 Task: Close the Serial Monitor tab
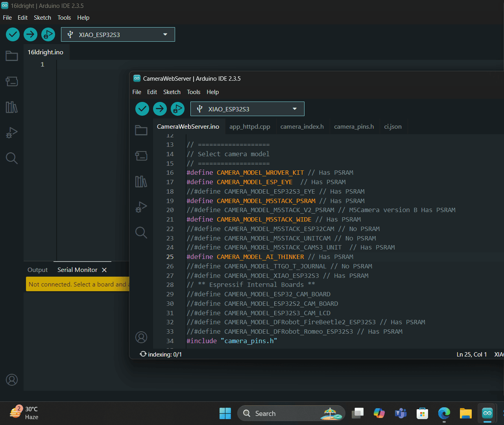pos(104,270)
